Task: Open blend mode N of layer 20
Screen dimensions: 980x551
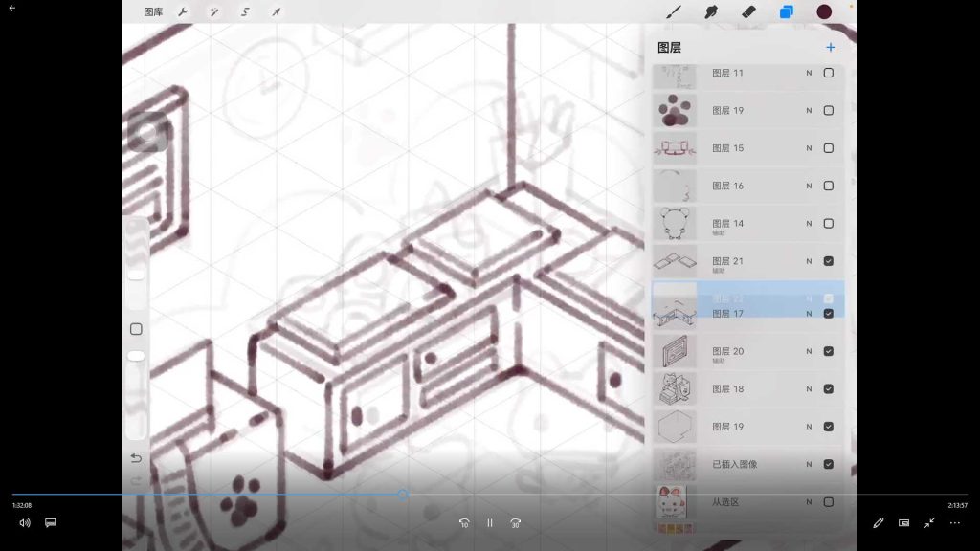Action: click(x=809, y=351)
